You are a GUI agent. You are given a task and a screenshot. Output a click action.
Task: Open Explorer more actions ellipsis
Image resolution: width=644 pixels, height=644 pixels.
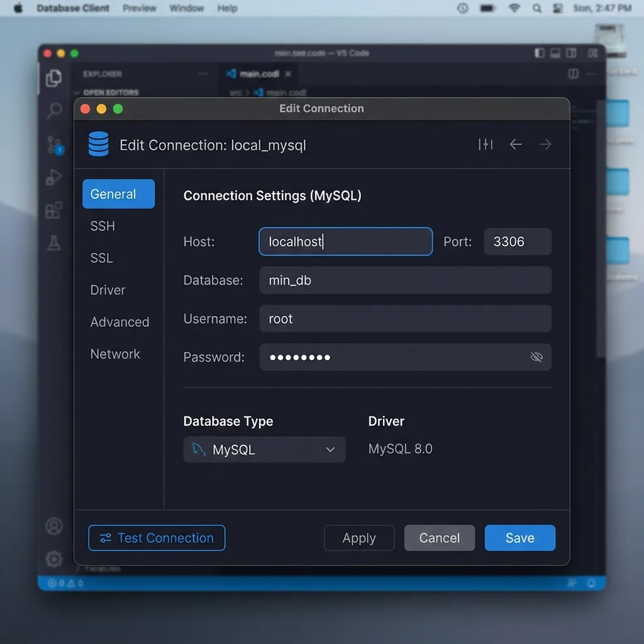pos(203,74)
